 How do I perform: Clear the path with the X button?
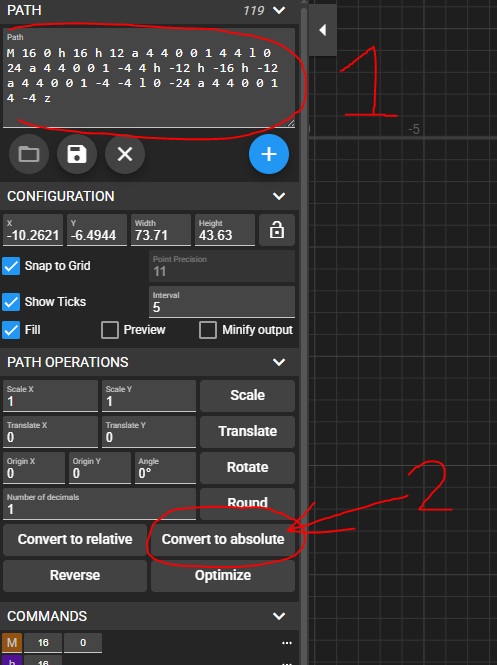click(125, 154)
